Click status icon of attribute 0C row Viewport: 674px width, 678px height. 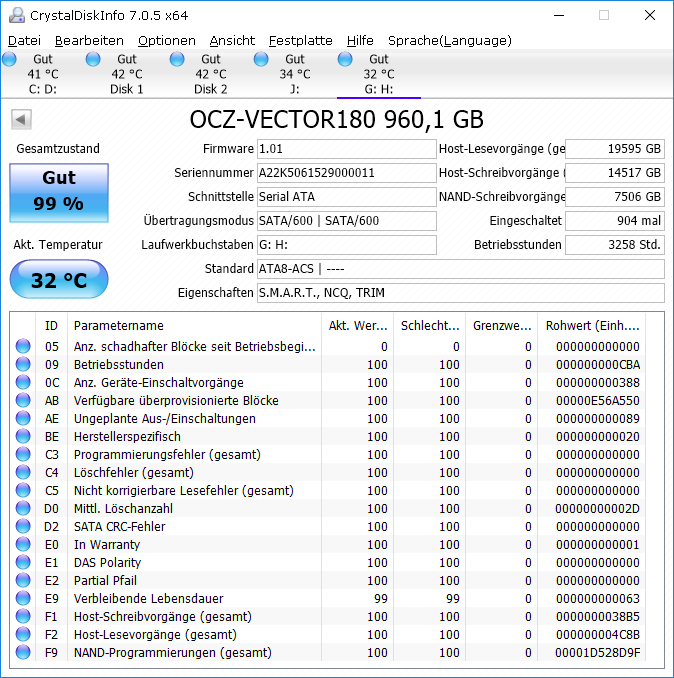[x=23, y=383]
